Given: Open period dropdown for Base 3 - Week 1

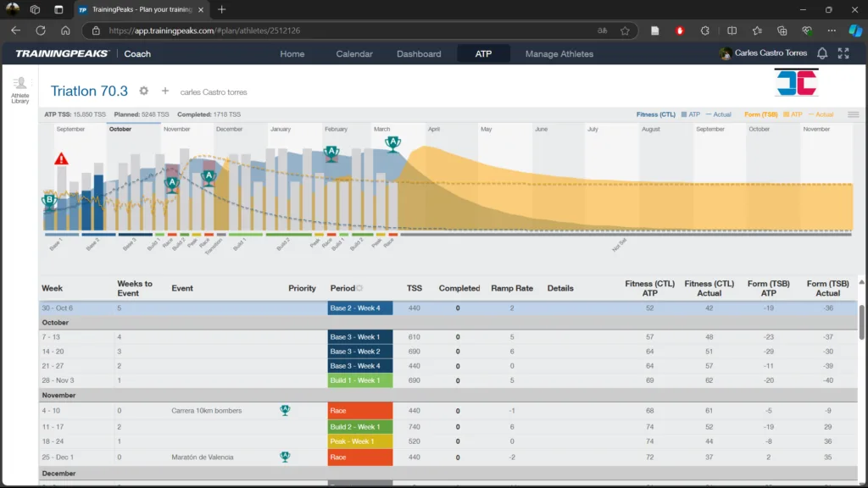Looking at the screenshot, I should (359, 336).
